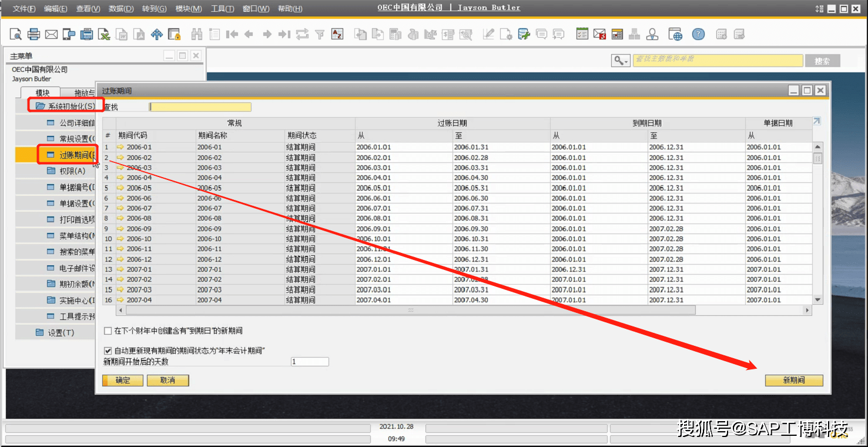This screenshot has height=447, width=868.
Task: Click the funnel Filter table icon
Action: click(320, 34)
